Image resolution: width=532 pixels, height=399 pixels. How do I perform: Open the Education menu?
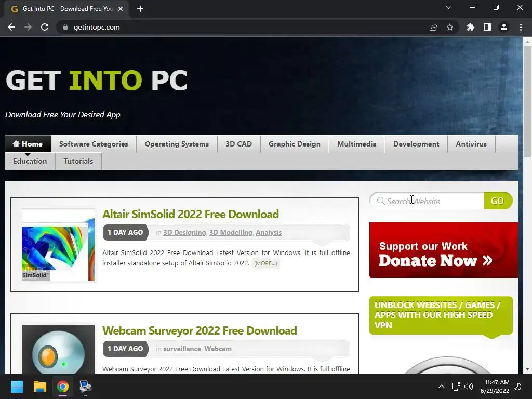[30, 161]
